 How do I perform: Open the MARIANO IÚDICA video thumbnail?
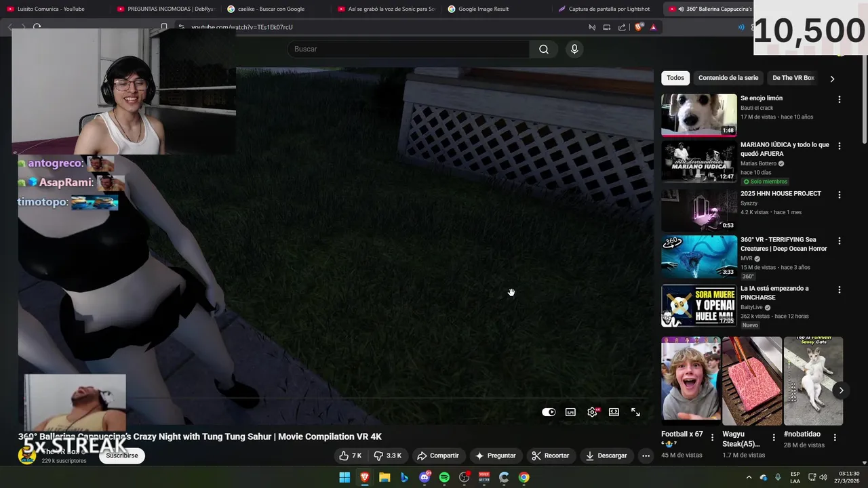pyautogui.click(x=699, y=161)
